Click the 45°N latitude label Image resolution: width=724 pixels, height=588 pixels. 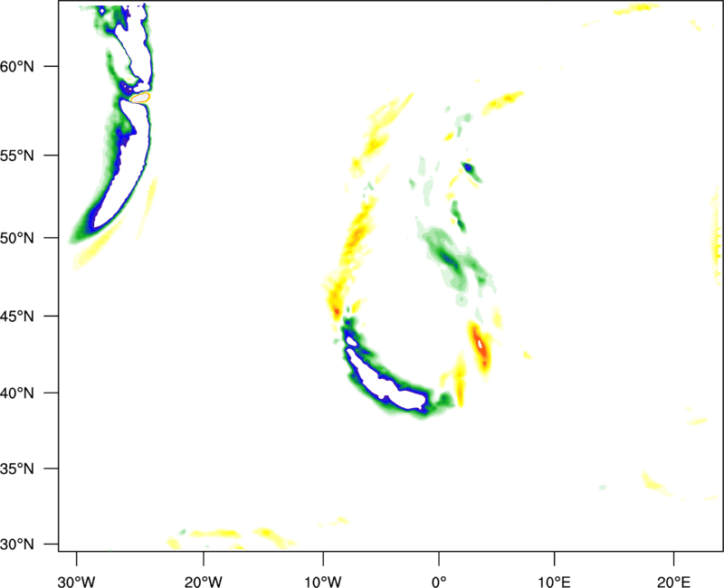[x=17, y=317]
